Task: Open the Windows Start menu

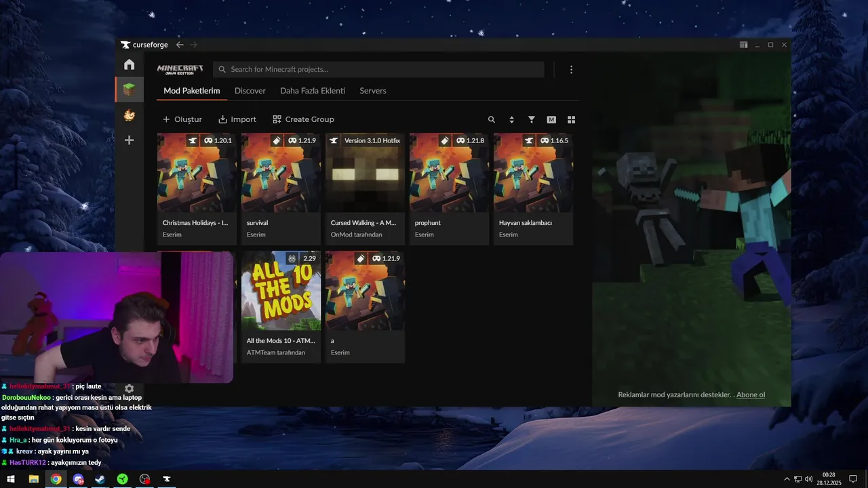Action: 11,479
